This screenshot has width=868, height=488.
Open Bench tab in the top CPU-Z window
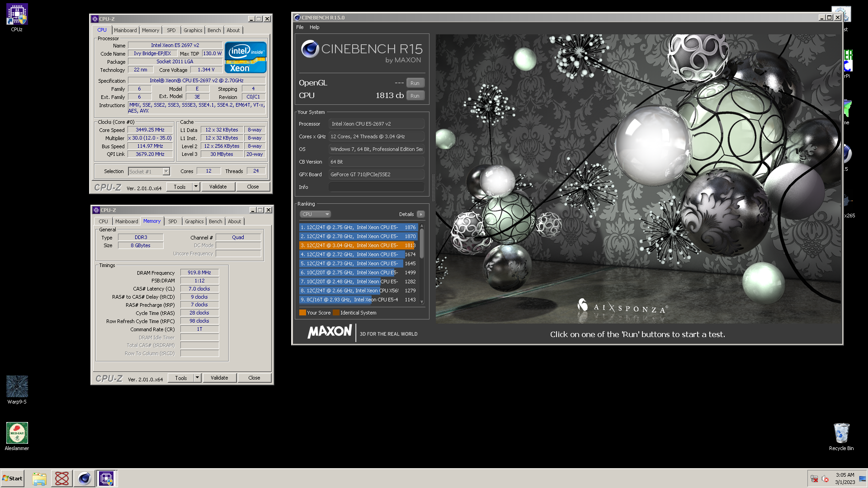click(x=214, y=30)
